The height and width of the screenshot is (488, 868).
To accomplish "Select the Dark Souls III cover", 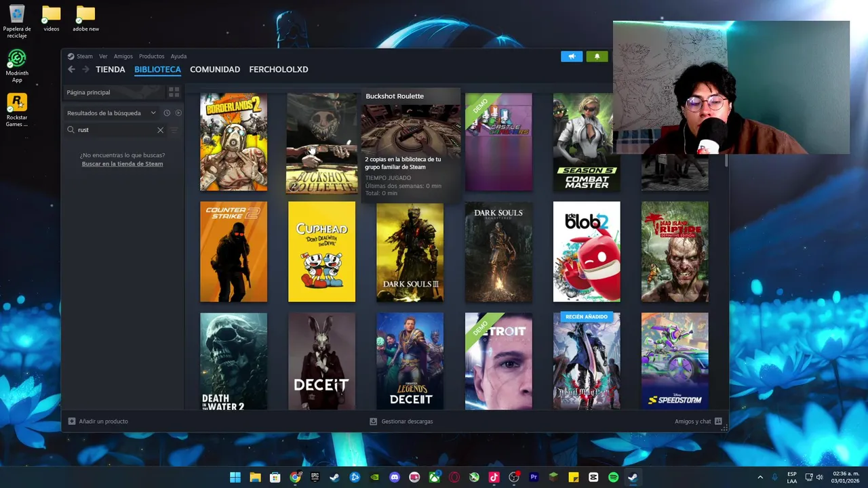I will click(x=410, y=251).
